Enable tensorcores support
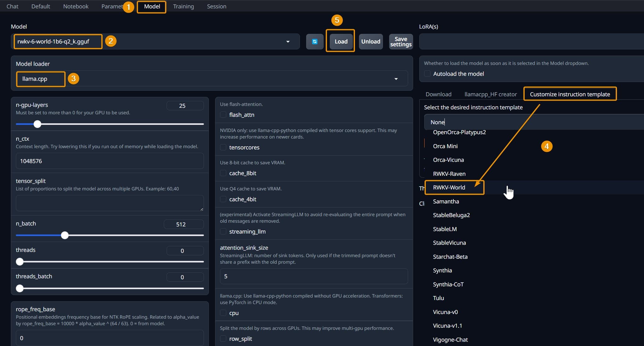 coord(223,147)
